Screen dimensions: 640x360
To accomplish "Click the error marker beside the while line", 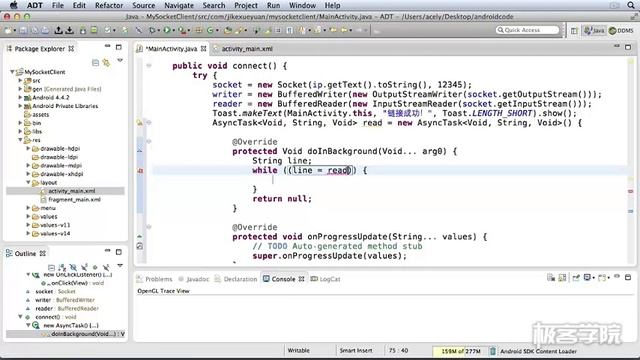I will click(140, 170).
